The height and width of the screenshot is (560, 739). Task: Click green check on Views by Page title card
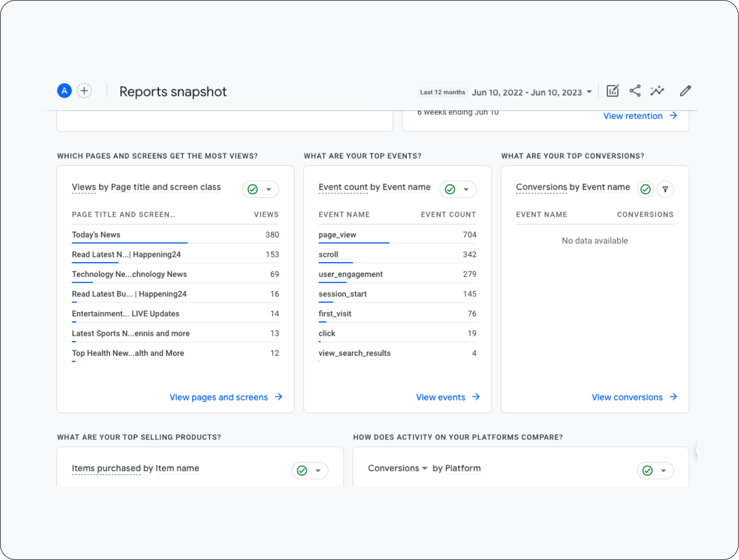253,189
